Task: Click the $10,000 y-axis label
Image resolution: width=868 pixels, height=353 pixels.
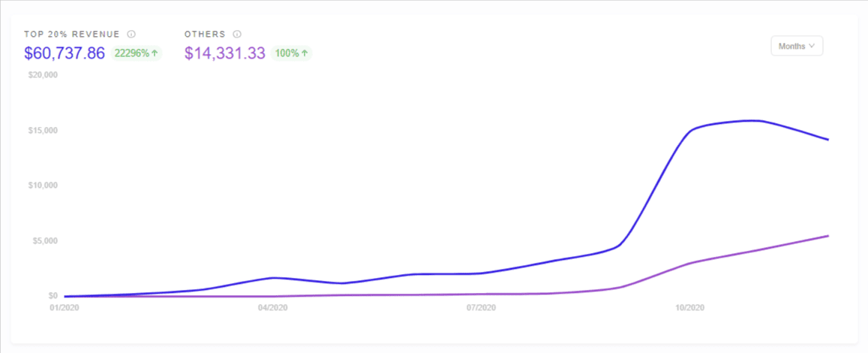Action: coord(42,186)
